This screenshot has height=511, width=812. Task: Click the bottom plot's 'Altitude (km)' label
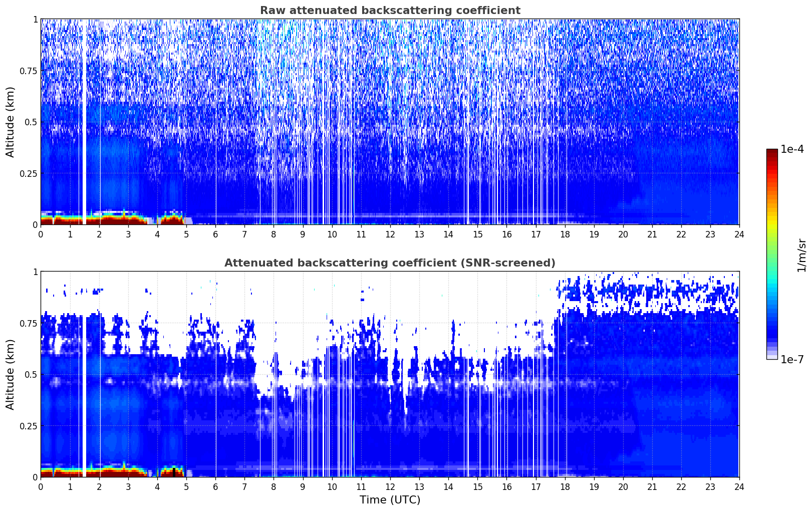(x=11, y=374)
